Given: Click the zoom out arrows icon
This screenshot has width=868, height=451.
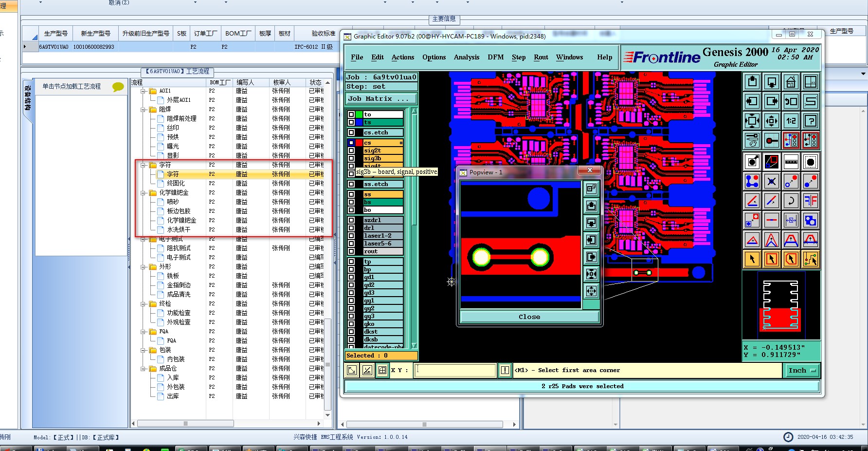Looking at the screenshot, I should click(x=772, y=121).
